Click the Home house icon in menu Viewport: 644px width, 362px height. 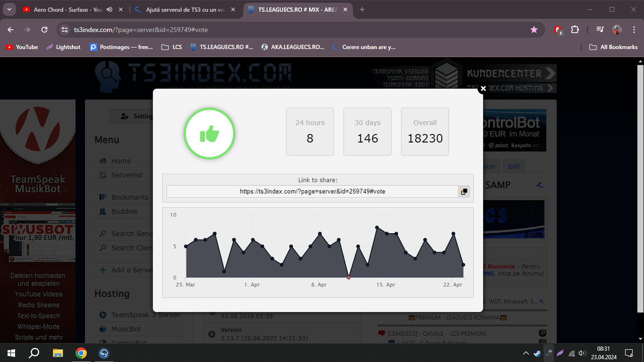103,161
